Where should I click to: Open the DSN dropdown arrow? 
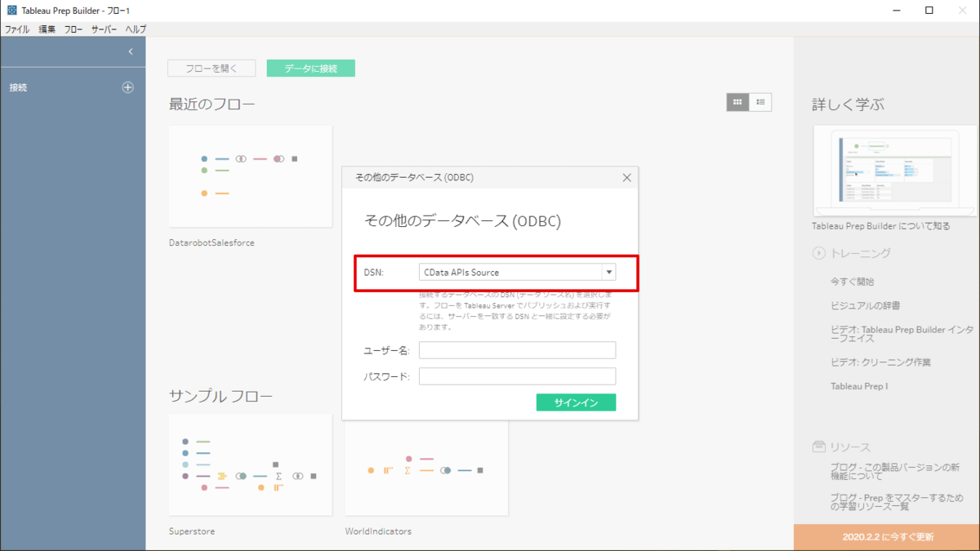(x=608, y=273)
